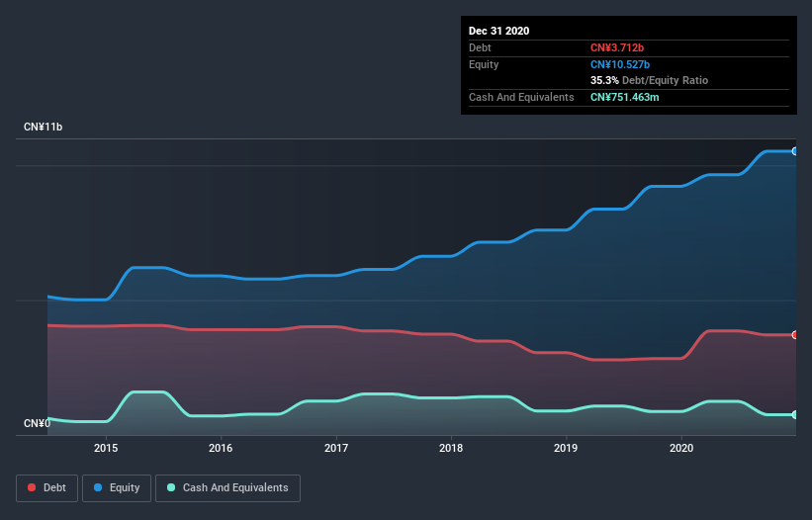Click the CN¥3.712b debt value
Image resolution: width=812 pixels, height=520 pixels.
[617, 47]
